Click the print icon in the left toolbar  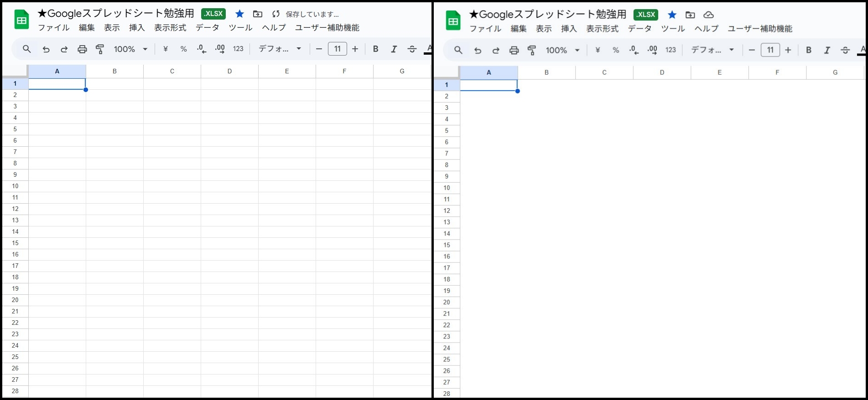coord(82,49)
